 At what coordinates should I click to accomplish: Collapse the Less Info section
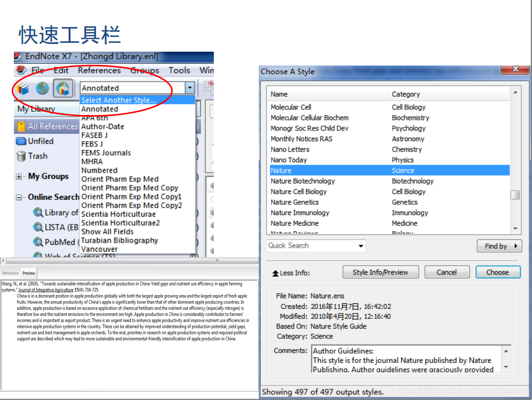[x=291, y=273]
